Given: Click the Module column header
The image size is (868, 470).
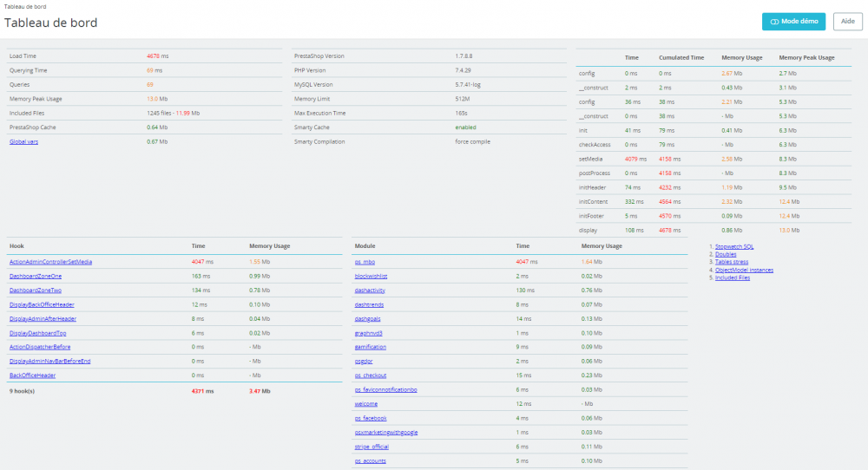Looking at the screenshot, I should pos(365,246).
